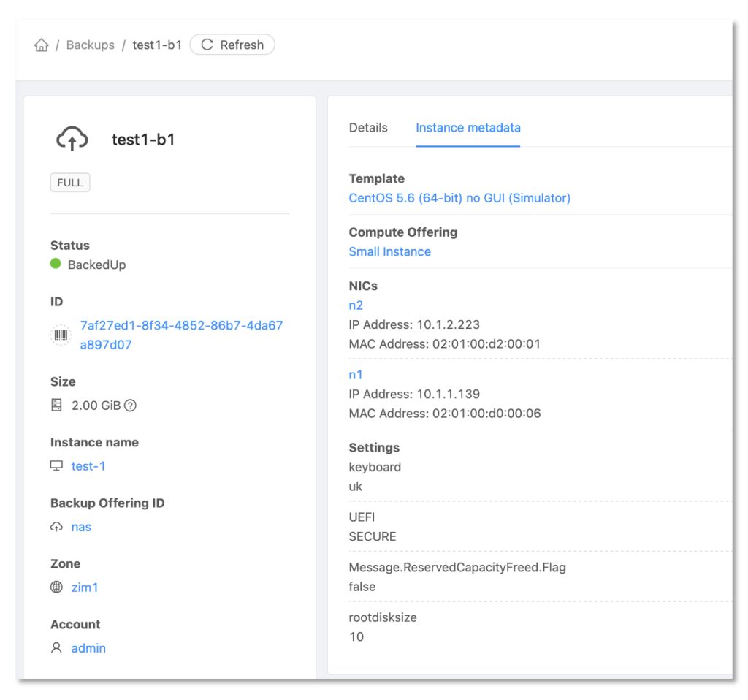Click the test1-b1 breadcrumb text
Image resolution: width=748 pixels, height=700 pixels.
[157, 45]
